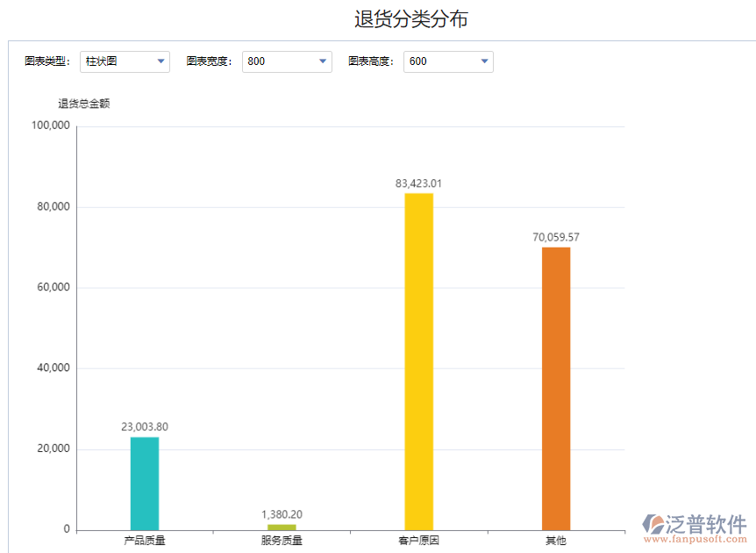Click the height dropdown arrow icon
The image size is (756, 553).
[484, 61]
